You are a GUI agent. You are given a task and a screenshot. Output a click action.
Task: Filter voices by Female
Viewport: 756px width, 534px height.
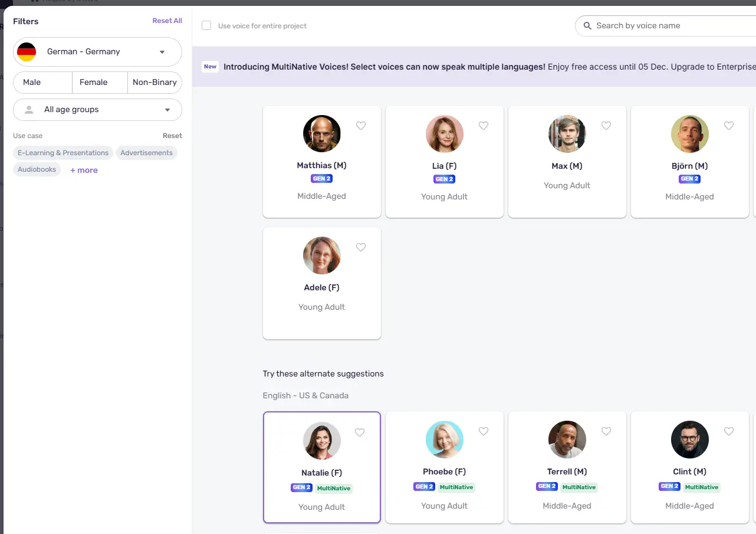[x=100, y=82]
